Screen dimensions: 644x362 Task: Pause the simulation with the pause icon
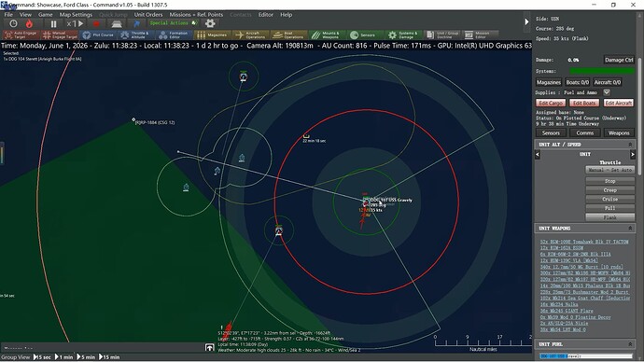tap(53, 24)
